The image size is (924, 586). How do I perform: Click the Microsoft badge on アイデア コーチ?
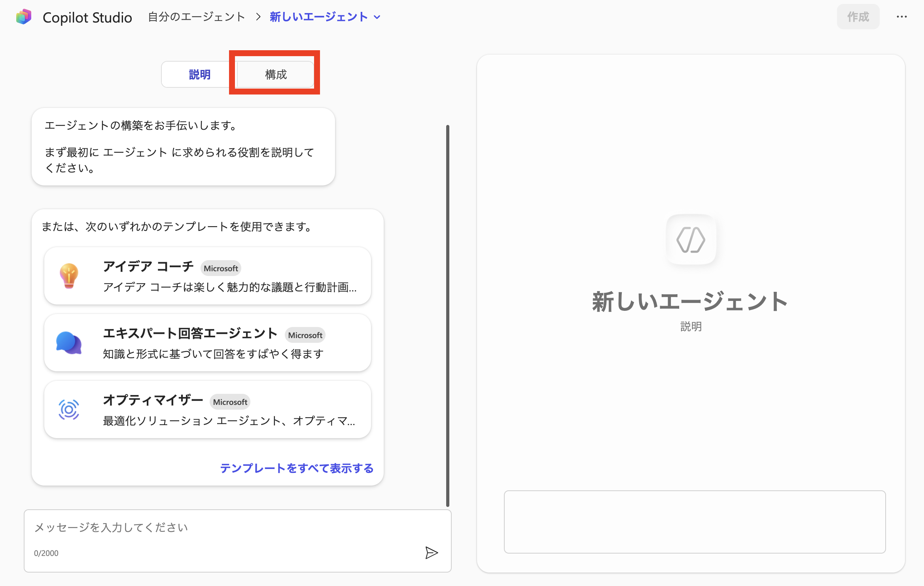pos(221,268)
